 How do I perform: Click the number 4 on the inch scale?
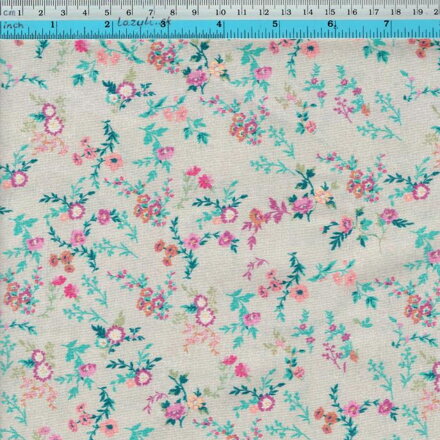click(x=219, y=24)
